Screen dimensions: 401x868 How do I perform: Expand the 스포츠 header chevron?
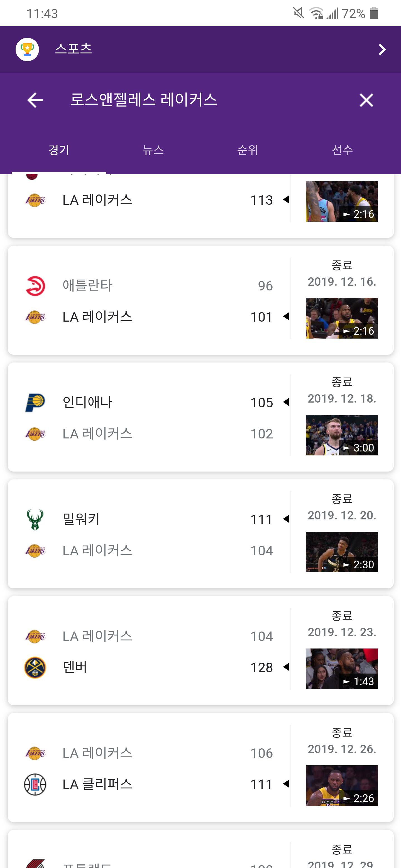point(382,50)
